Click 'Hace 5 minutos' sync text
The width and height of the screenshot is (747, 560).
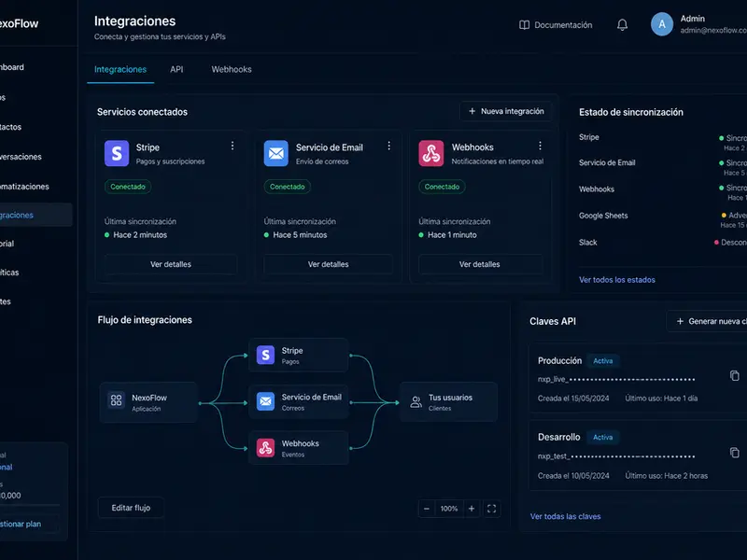300,235
